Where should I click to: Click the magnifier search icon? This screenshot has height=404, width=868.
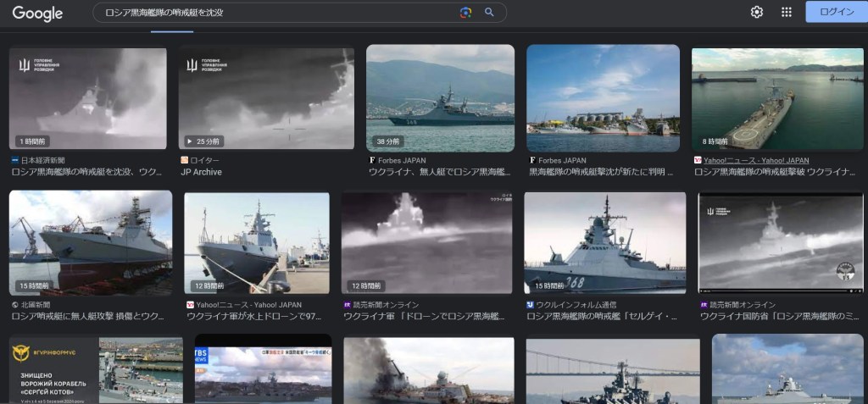(x=489, y=13)
